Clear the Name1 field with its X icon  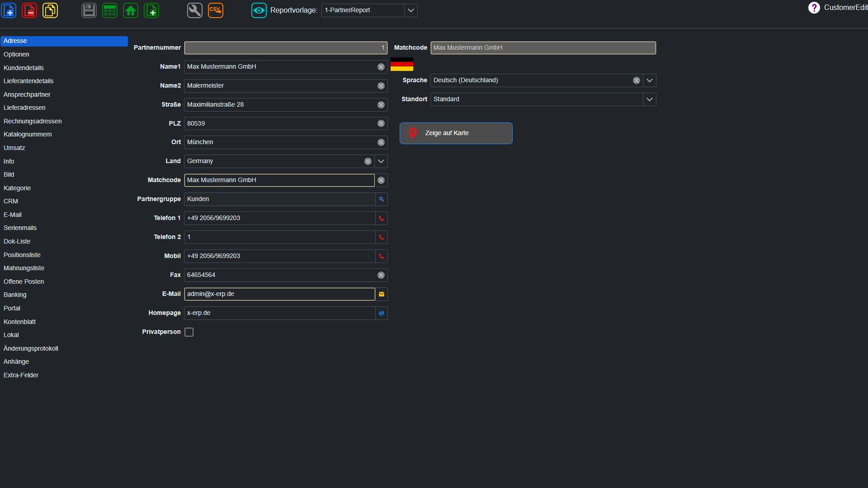click(381, 67)
